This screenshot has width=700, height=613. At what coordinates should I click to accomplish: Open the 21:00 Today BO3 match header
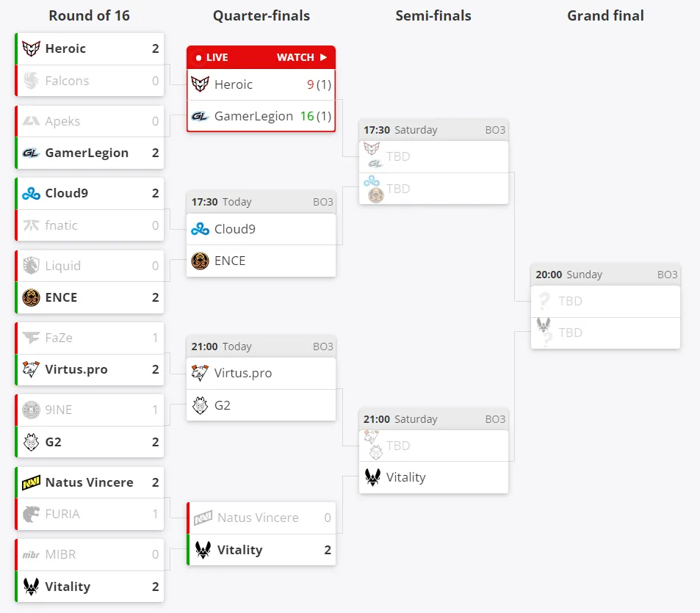261,347
